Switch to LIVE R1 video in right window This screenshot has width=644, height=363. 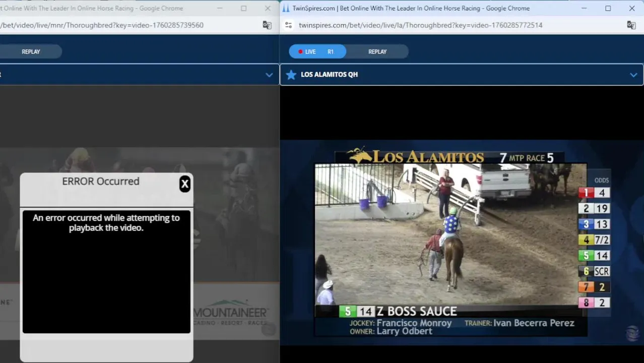pos(317,51)
